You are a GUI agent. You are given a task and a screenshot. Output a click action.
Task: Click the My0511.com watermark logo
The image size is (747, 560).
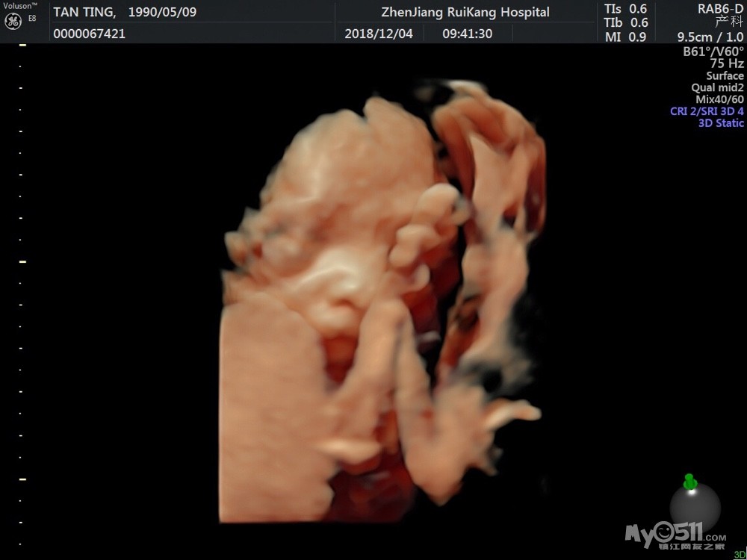click(665, 535)
